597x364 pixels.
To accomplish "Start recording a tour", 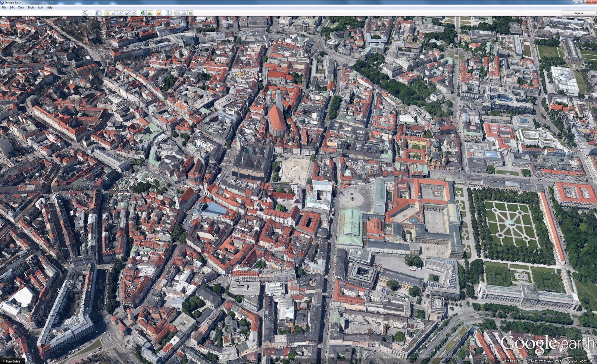I will click(x=135, y=13).
